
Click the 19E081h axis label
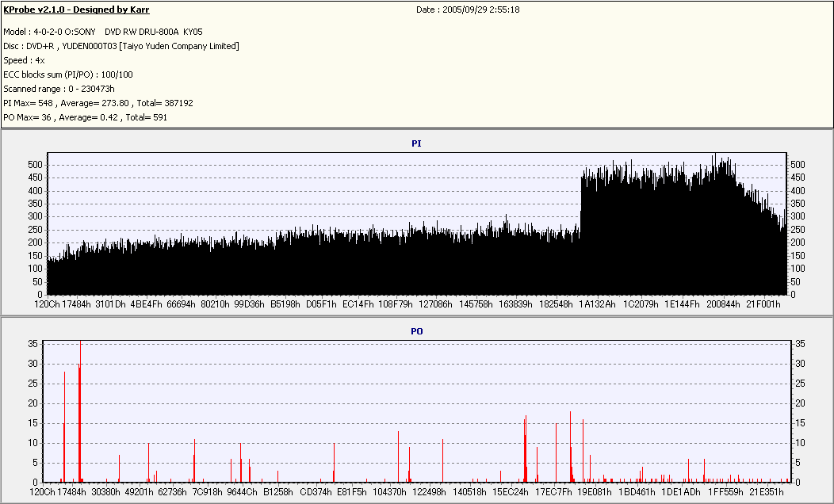coord(595,492)
